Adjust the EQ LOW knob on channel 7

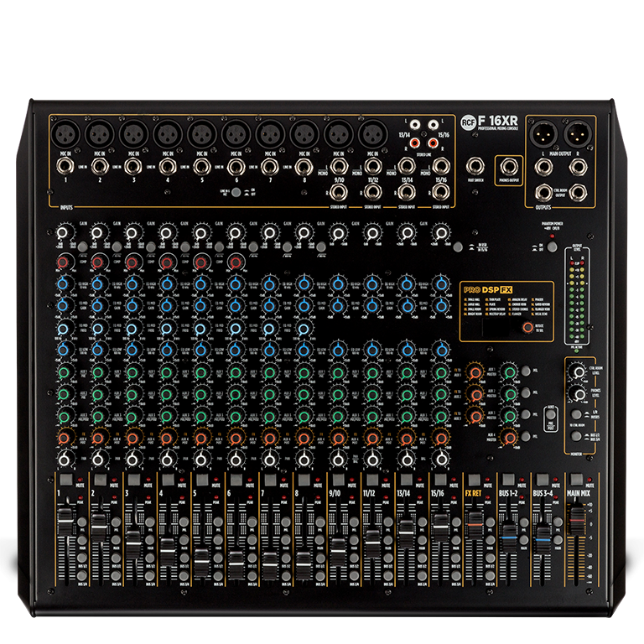[x=269, y=350]
